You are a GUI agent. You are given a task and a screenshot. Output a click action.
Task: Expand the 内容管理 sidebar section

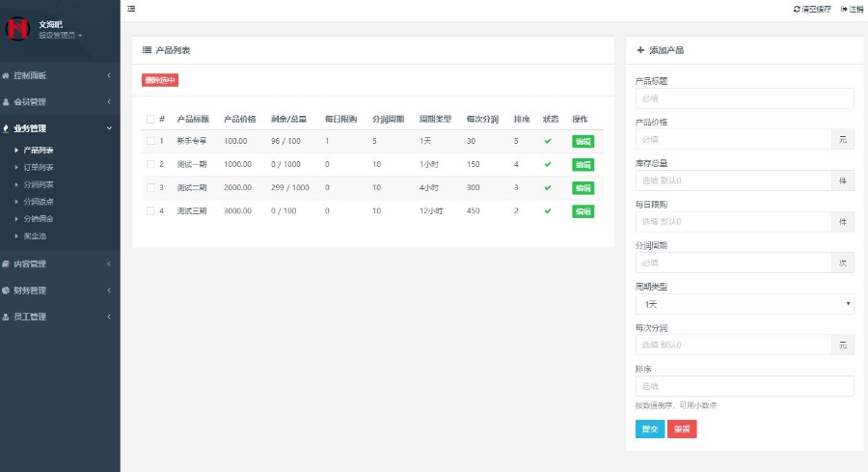[58, 264]
